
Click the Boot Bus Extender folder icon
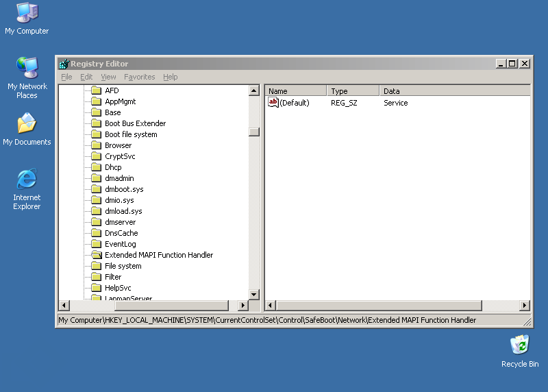(96, 123)
